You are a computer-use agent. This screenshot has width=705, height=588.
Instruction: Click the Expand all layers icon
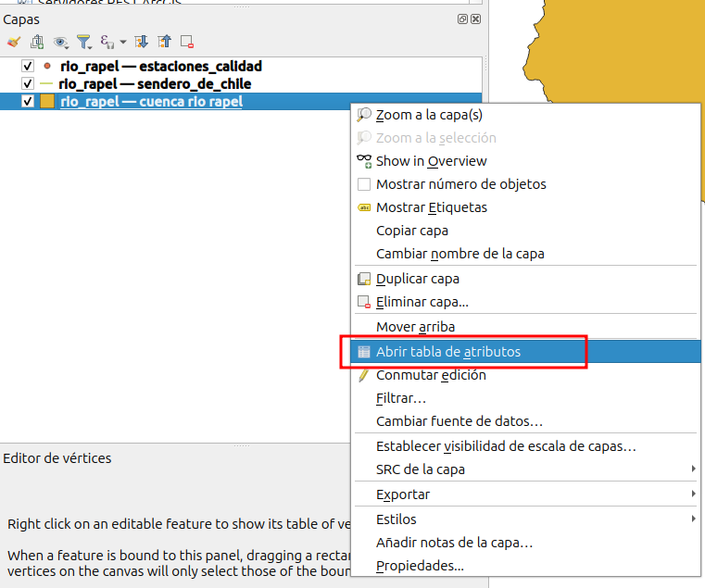(x=142, y=42)
